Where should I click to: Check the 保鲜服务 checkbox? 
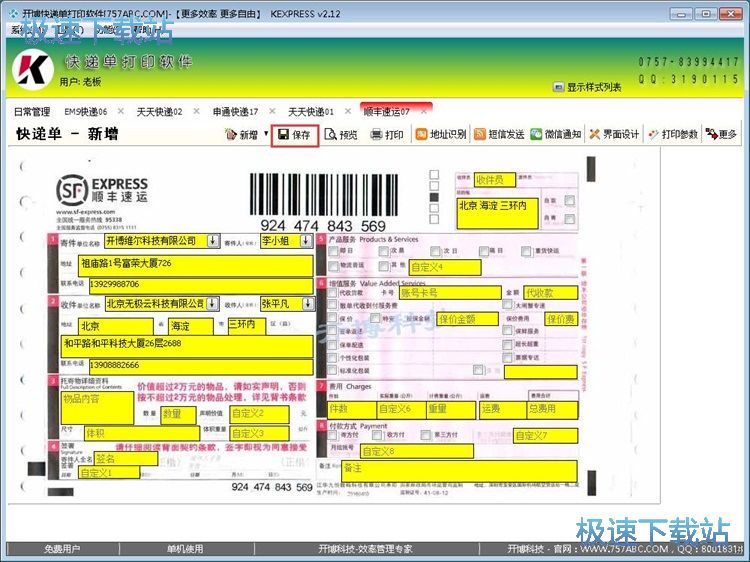pos(507,331)
